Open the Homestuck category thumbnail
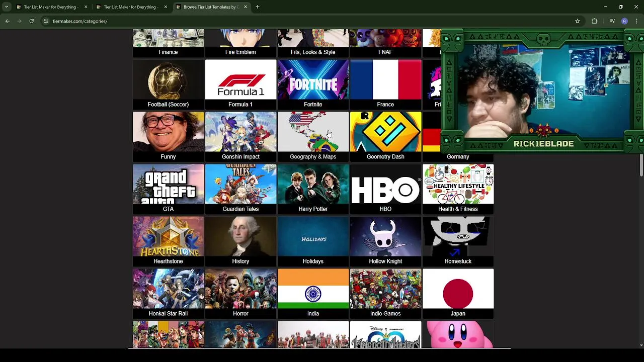Screen dimensions: 644x362 [458, 236]
